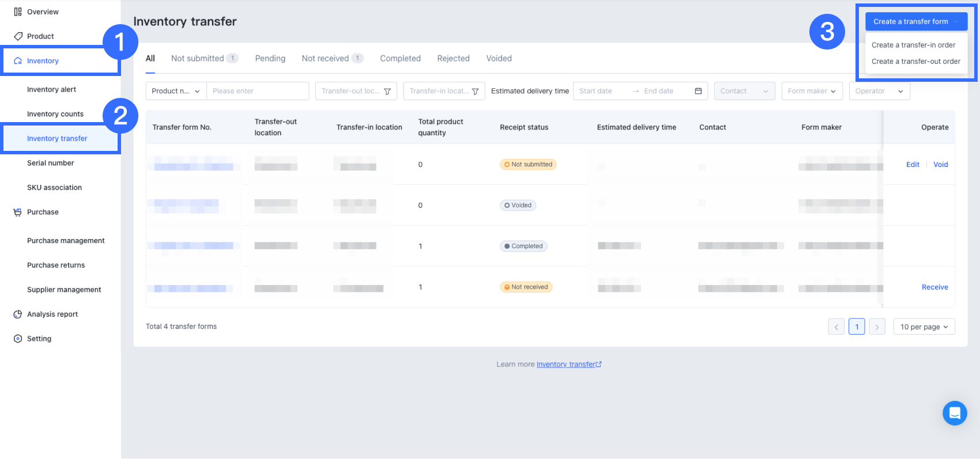
Task: Expand the Form maker dropdown
Action: (x=812, y=91)
